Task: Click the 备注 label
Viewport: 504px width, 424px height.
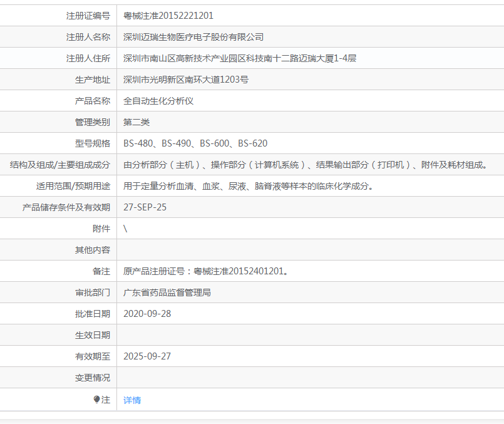Action: [x=101, y=271]
